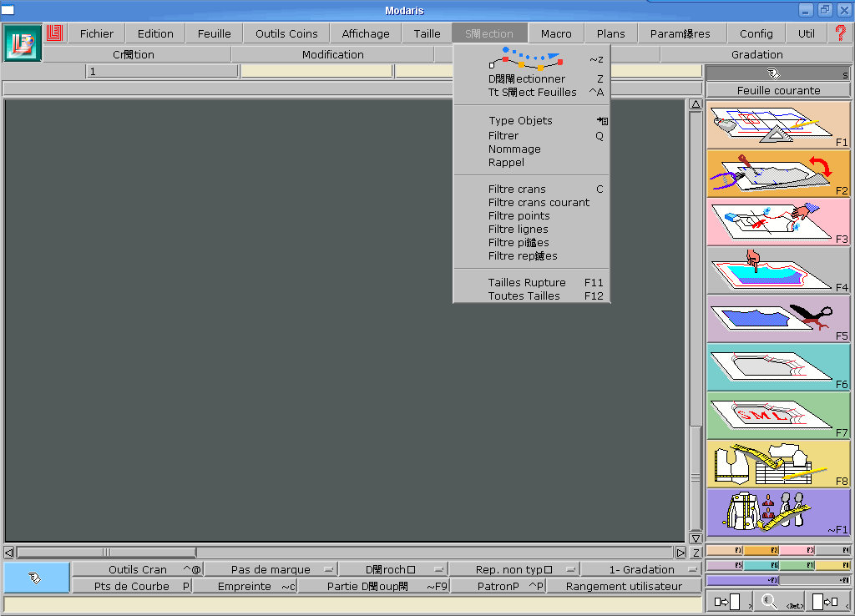Open the F4 industrialisation toolbox
Image resolution: width=855 pixels, height=616 pixels.
pos(778,270)
